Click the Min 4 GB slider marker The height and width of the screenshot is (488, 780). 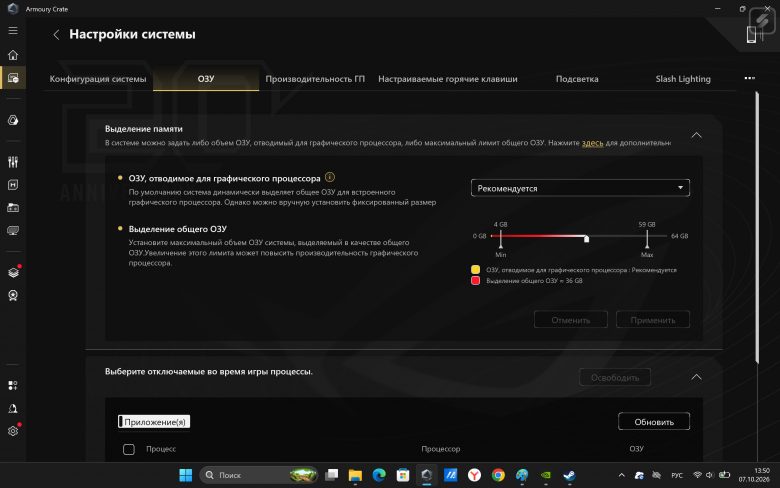[x=500, y=239]
